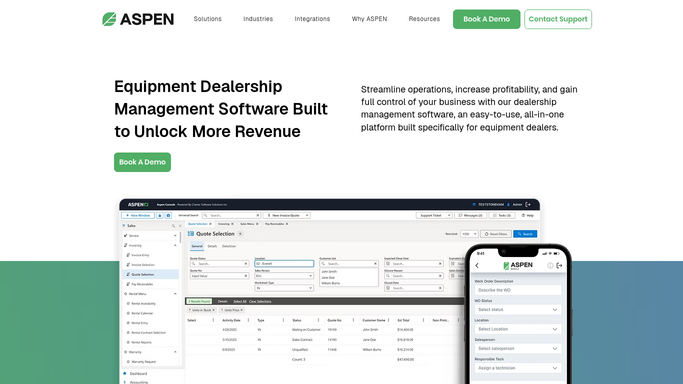Open Dashboard in the console sidebar
Screen dimensions: 683x384
tap(138, 374)
